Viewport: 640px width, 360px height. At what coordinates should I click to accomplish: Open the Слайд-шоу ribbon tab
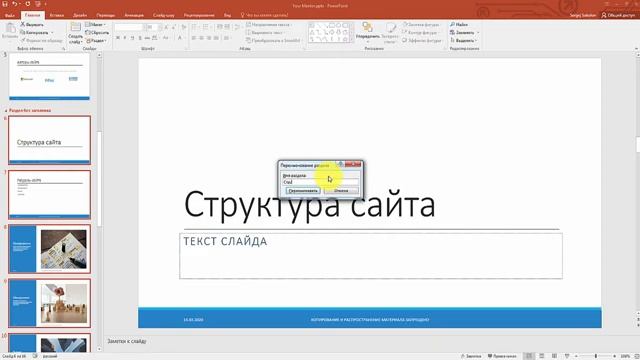click(x=164, y=15)
